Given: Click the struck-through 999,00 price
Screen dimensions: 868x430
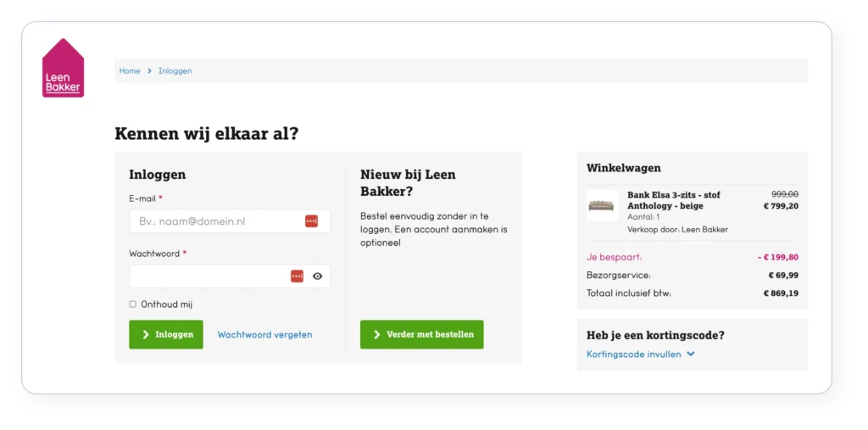Looking at the screenshot, I should coord(785,194).
